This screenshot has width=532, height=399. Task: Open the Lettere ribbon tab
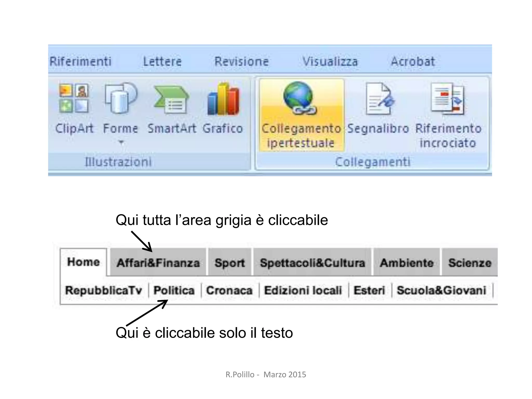[x=162, y=62]
